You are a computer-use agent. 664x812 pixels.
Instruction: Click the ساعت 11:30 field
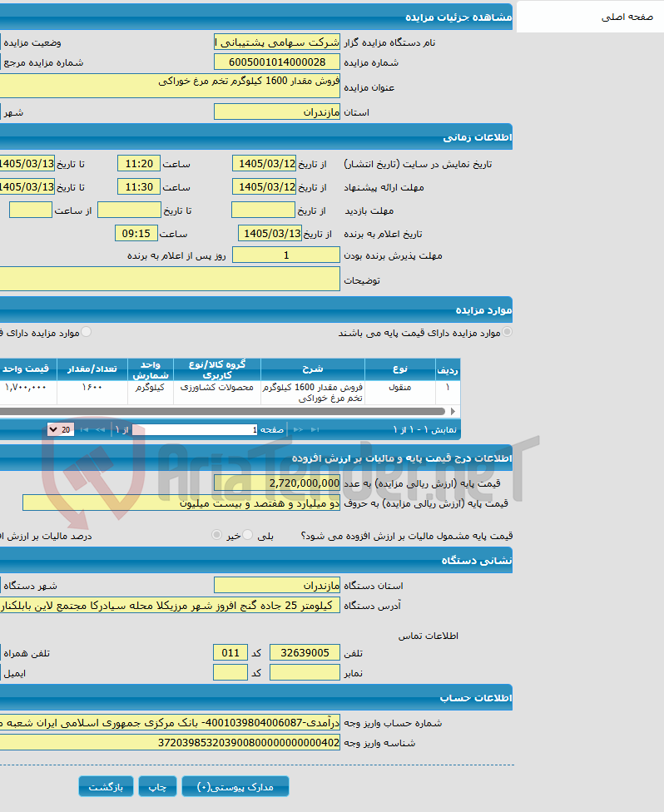coord(139,187)
